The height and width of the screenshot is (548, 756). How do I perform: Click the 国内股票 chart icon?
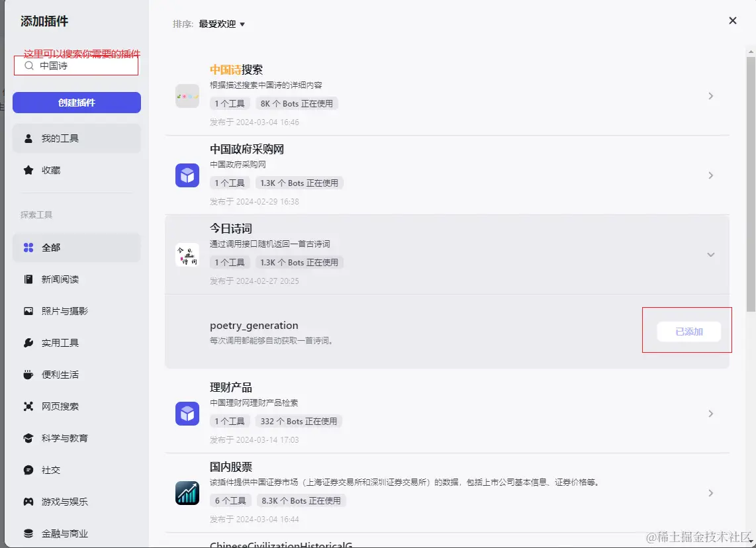click(187, 493)
